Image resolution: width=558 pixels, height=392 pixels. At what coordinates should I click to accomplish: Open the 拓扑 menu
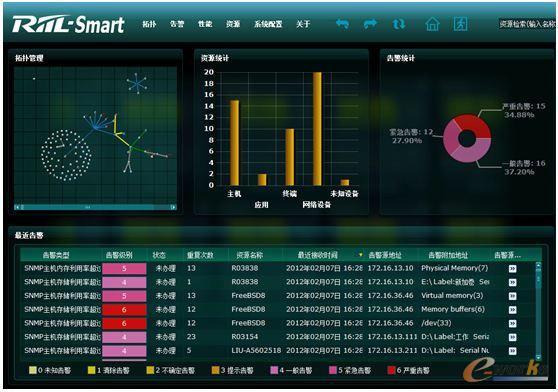(x=149, y=24)
